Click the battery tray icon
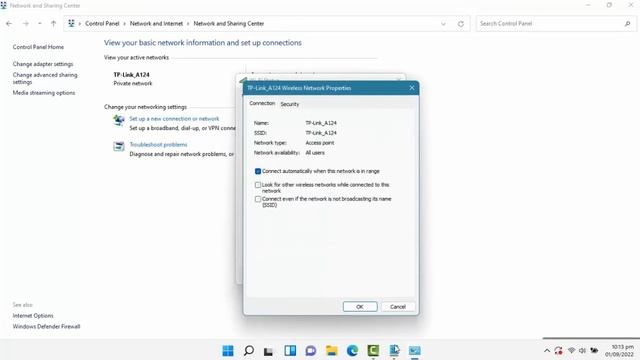 (x=594, y=351)
